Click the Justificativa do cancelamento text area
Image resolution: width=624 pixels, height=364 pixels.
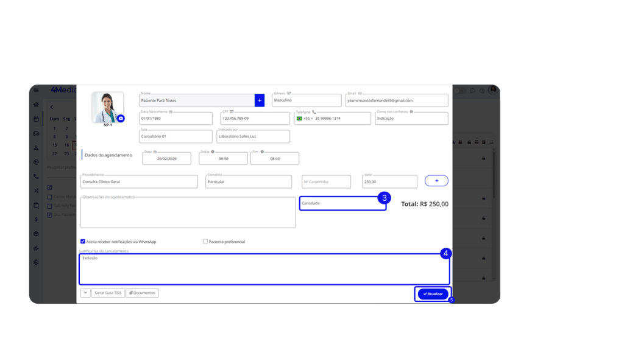[x=264, y=269]
